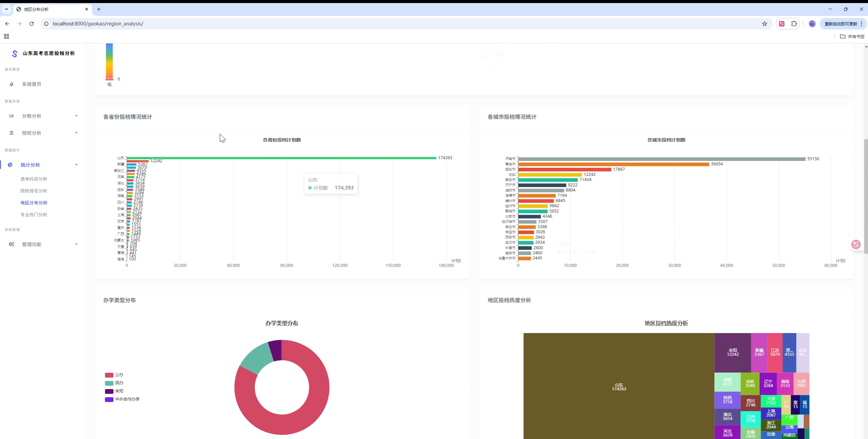Click the 青岛市 orange bar
This screenshot has height=439, width=868.
[x=614, y=164]
